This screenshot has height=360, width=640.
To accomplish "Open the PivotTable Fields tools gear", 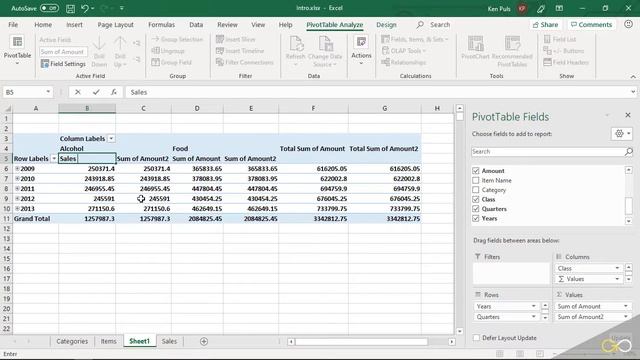I will tap(622, 133).
